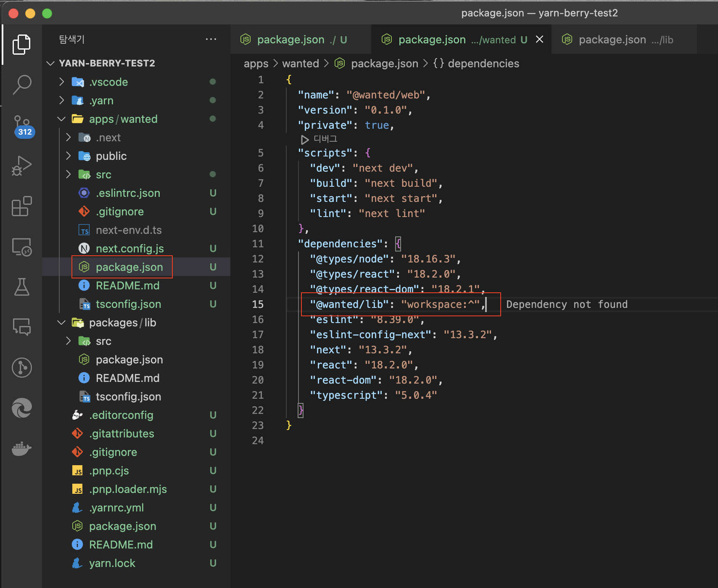Click the 탐색기 explorer panel title
The image size is (718, 588).
pyautogui.click(x=72, y=39)
